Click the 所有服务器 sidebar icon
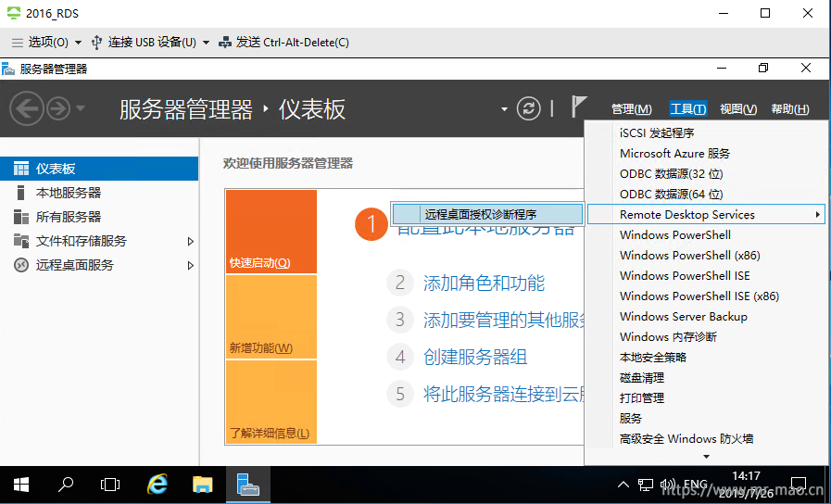 21,217
